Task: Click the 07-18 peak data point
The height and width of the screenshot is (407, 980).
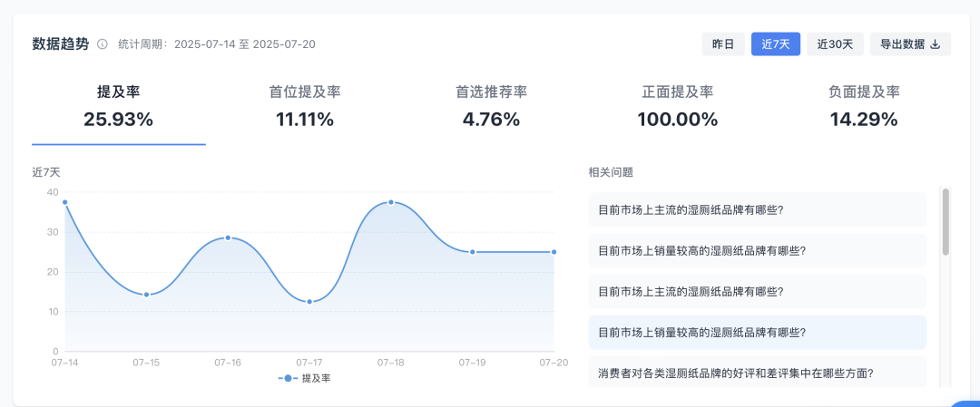Action: (x=391, y=202)
